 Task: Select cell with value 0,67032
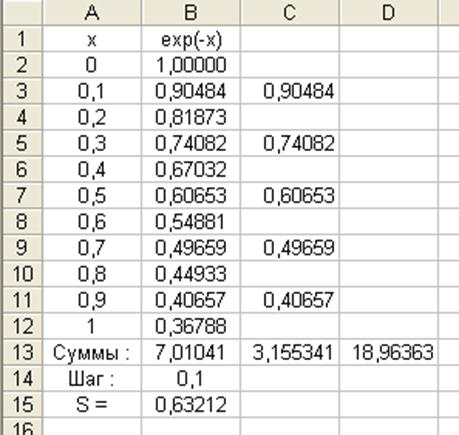tap(191, 169)
